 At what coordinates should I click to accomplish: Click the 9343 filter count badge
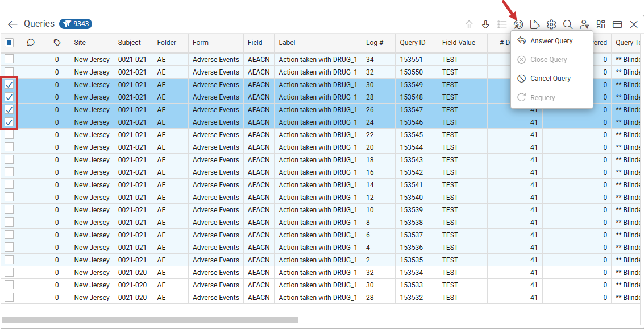(x=76, y=24)
